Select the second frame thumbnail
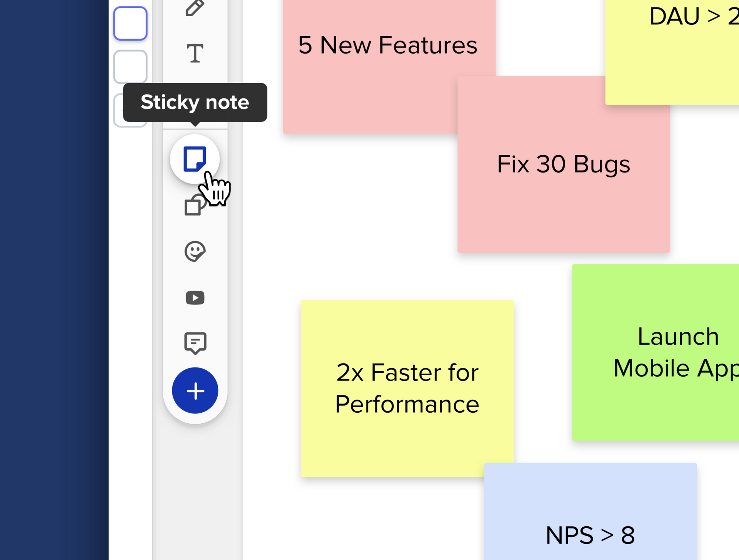 click(130, 66)
